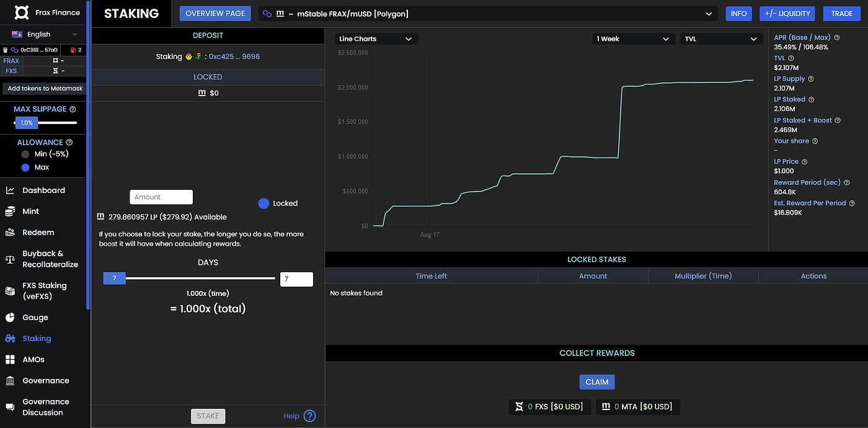Click the help icon next to TVL
The width and height of the screenshot is (868, 428).
(791, 58)
